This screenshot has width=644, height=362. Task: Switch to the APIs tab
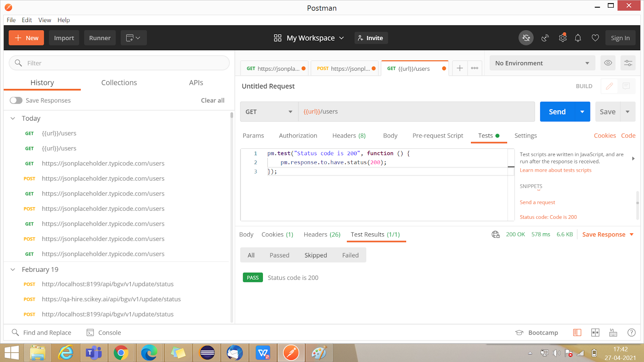196,82
